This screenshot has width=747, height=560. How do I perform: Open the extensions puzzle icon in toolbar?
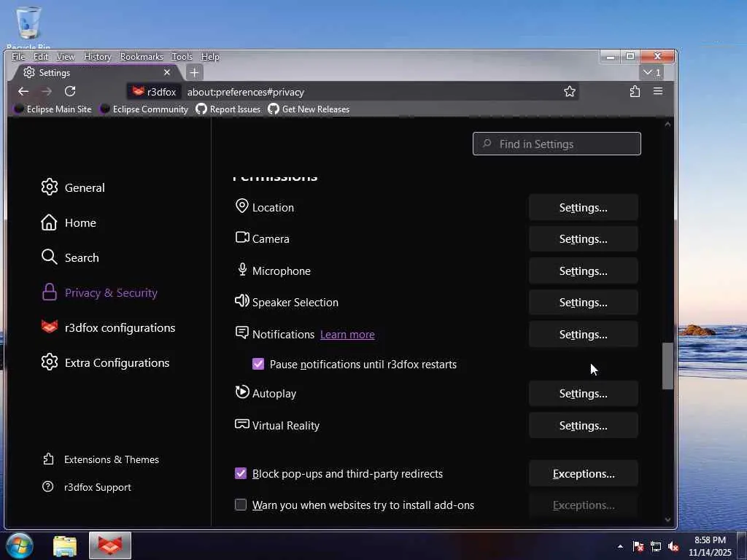(635, 91)
